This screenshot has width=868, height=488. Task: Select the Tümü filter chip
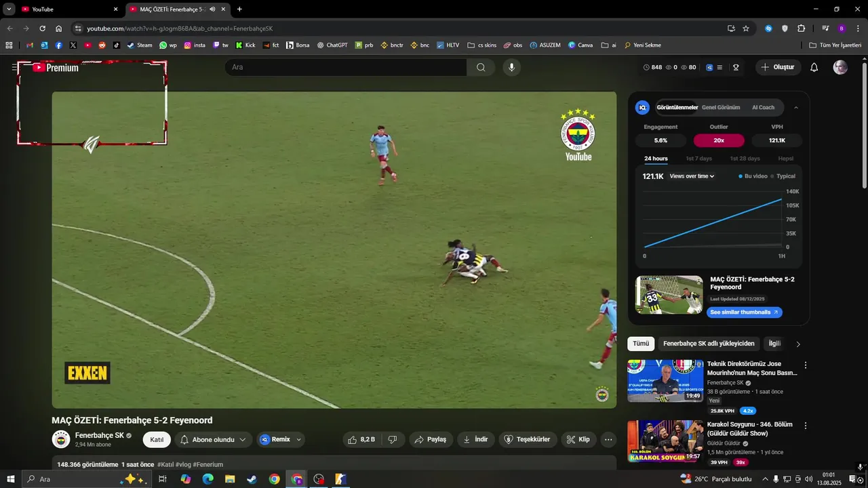[x=641, y=344]
